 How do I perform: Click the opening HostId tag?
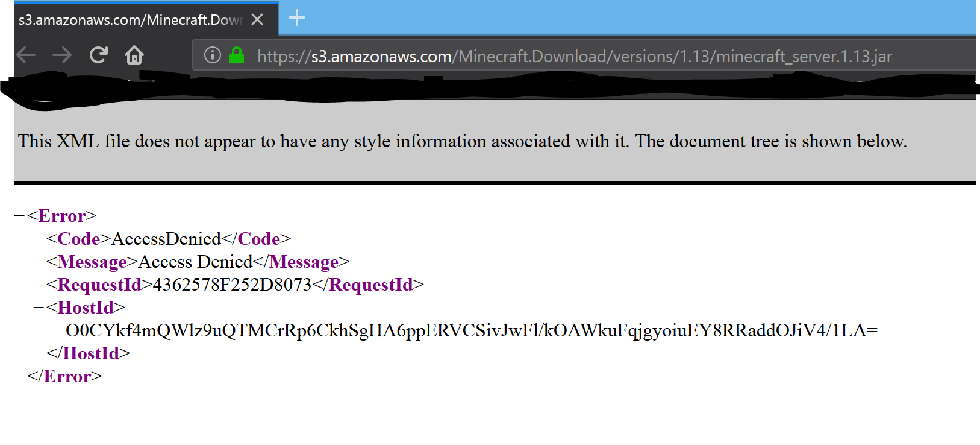pyautogui.click(x=85, y=308)
